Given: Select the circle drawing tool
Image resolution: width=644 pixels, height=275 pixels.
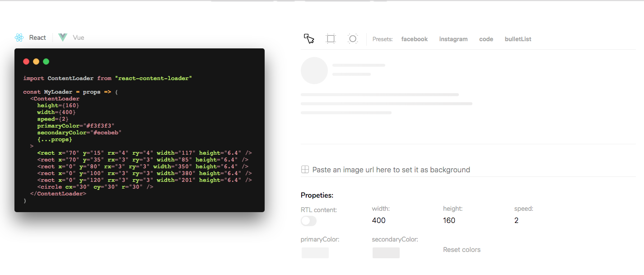Looking at the screenshot, I should (x=352, y=38).
